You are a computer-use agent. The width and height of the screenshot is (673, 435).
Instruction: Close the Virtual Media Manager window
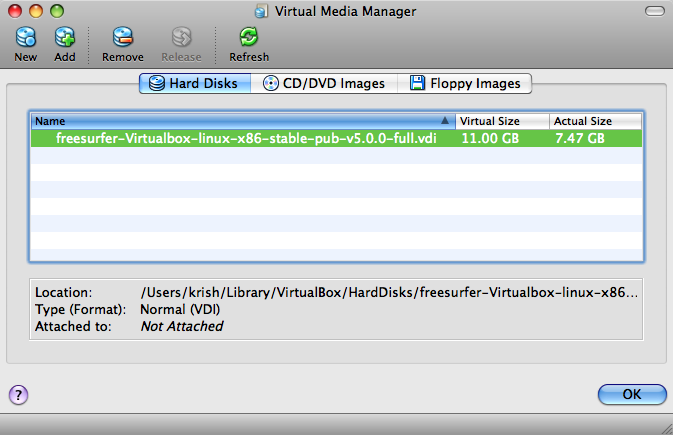[16, 12]
